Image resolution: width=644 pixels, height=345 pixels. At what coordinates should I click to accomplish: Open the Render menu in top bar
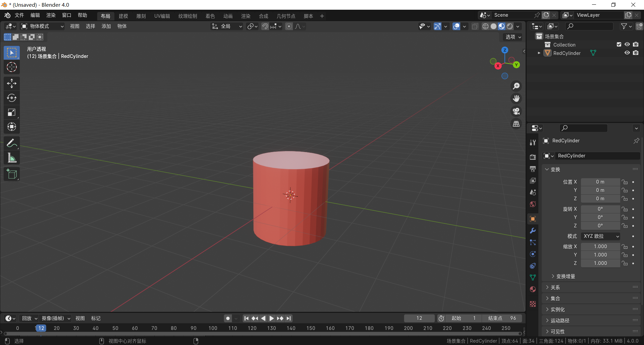51,15
